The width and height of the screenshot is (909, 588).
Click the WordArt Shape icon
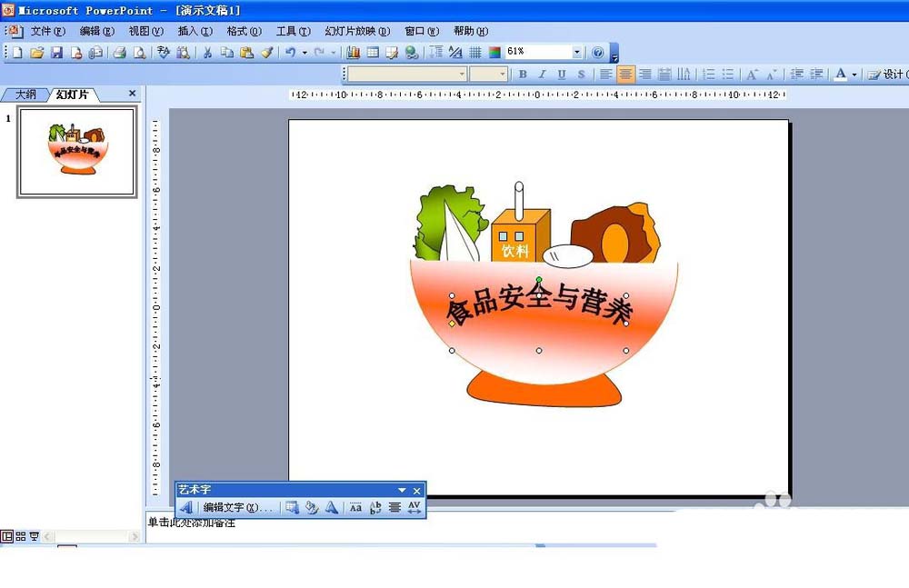tap(332, 508)
